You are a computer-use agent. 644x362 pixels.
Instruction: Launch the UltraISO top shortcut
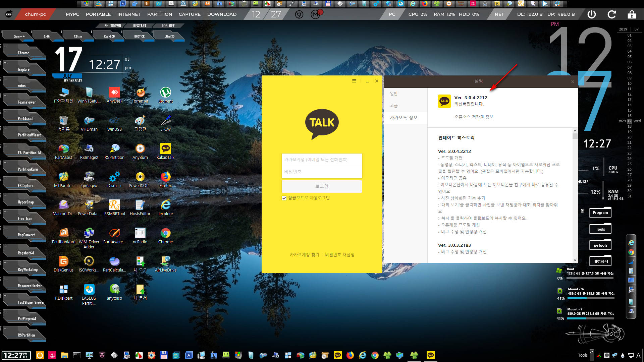click(x=169, y=36)
